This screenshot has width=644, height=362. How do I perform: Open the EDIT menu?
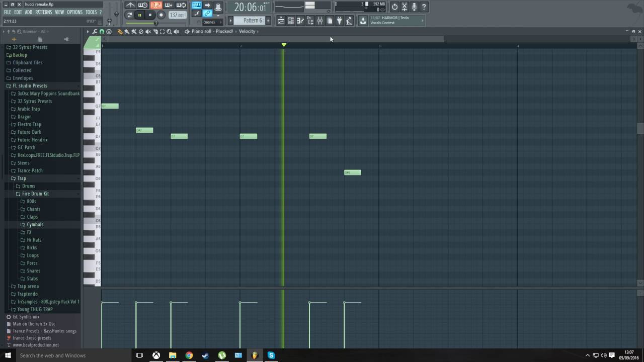tap(18, 12)
